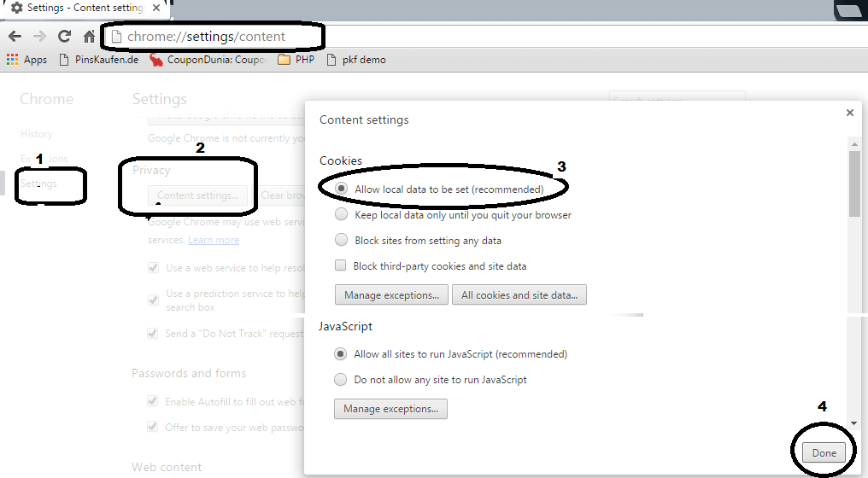Open the PHP bookmarks folder
868x478 pixels.
pos(296,60)
